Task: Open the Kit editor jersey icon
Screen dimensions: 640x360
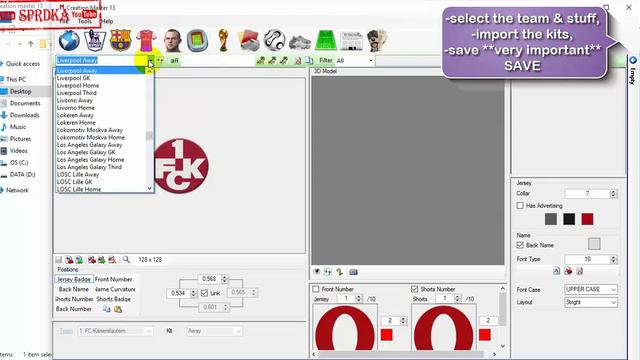Action: tap(146, 40)
